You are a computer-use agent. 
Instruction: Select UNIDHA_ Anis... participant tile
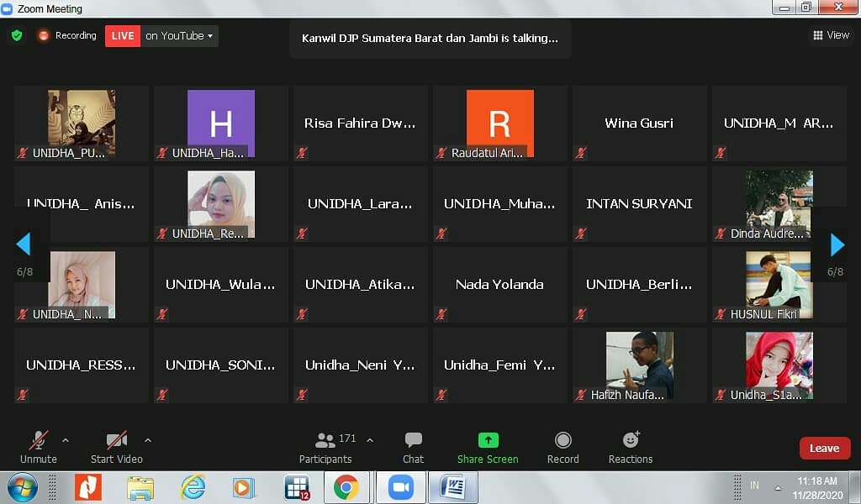[82, 204]
